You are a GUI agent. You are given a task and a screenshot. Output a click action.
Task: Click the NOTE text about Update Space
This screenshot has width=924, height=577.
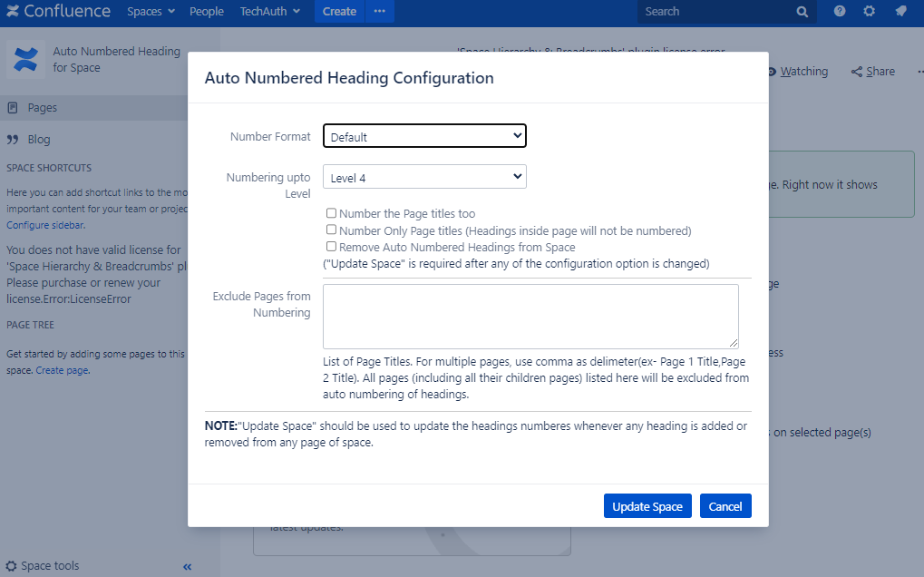[476, 434]
